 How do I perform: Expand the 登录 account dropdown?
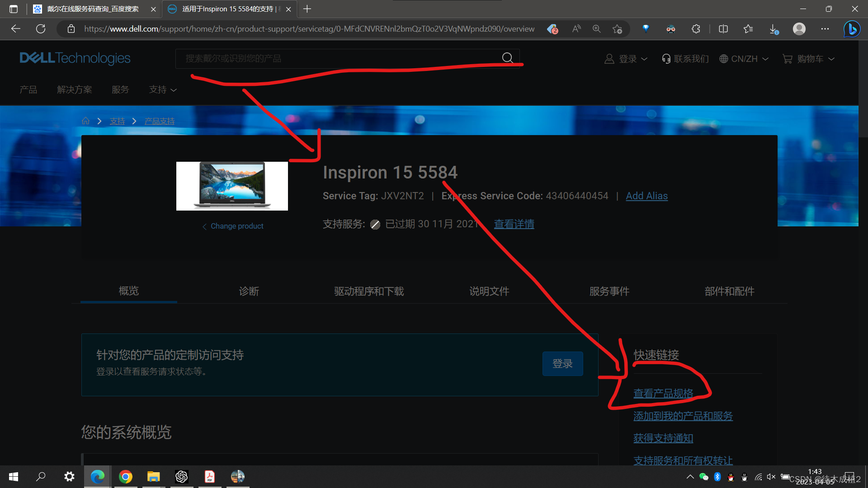tap(626, 59)
